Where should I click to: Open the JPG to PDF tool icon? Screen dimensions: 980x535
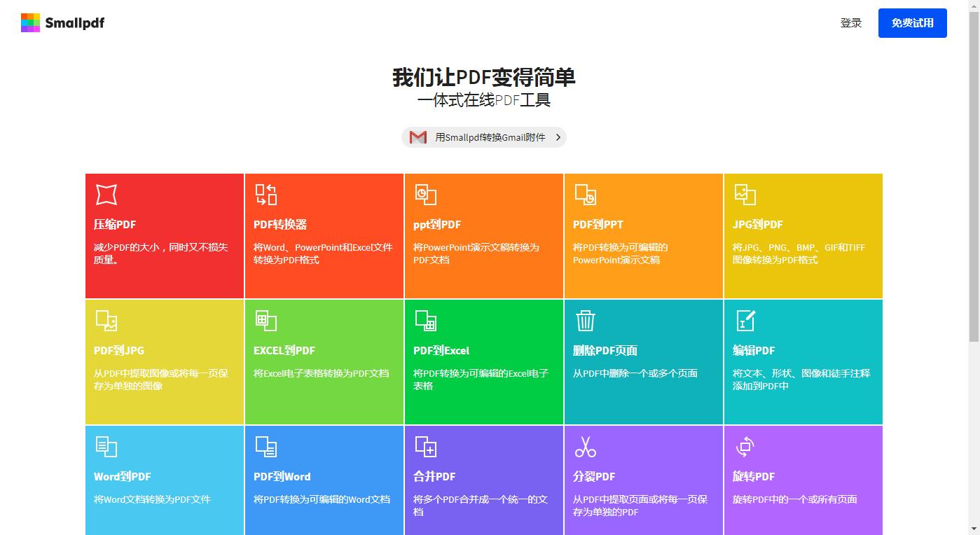(745, 194)
